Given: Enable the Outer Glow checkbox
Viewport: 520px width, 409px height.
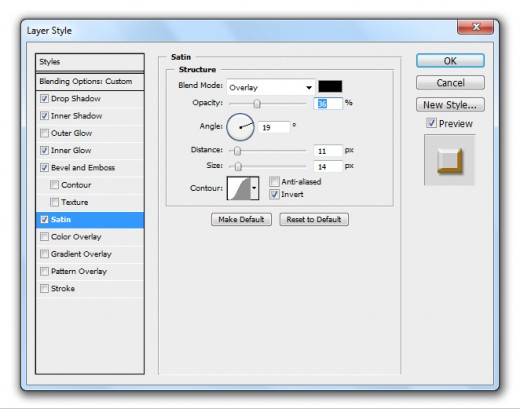Looking at the screenshot, I should click(44, 133).
